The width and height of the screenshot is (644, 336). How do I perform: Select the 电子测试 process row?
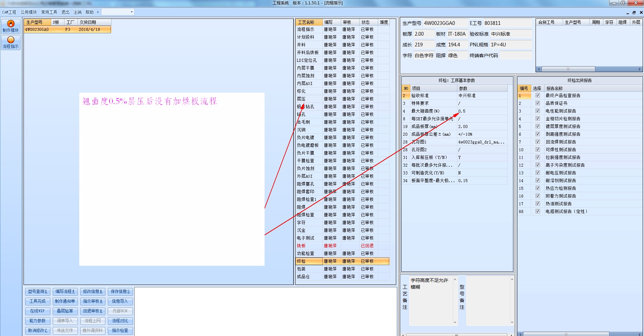tap(342, 238)
